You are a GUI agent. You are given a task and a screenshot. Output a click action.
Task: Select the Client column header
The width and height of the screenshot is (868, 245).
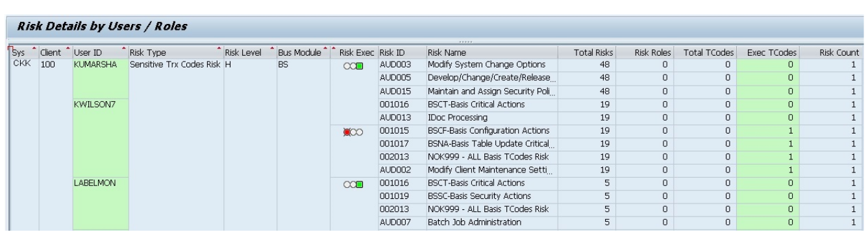(x=55, y=52)
